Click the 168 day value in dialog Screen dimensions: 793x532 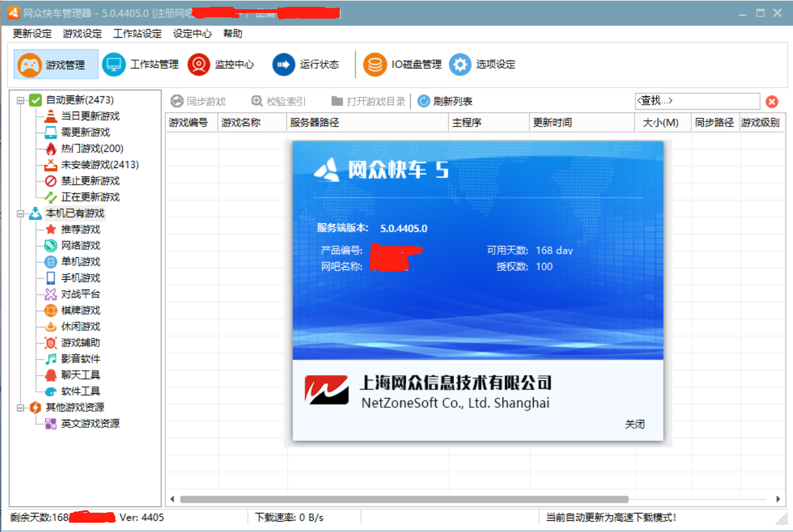554,250
